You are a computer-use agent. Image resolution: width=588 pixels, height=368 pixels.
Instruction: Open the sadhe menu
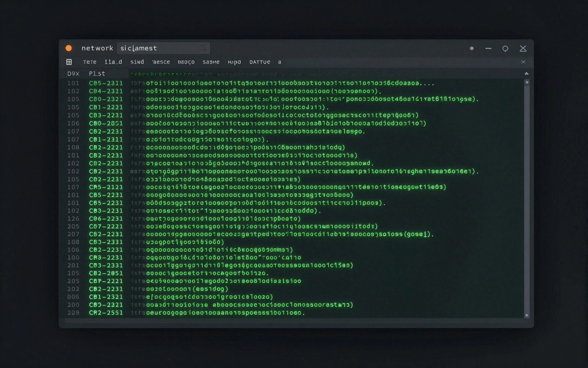(211, 62)
